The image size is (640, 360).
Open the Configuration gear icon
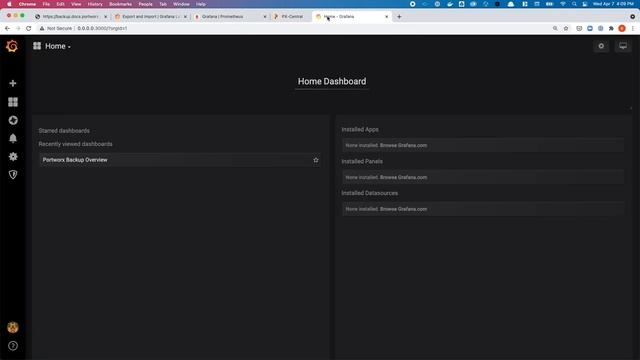(x=13, y=156)
